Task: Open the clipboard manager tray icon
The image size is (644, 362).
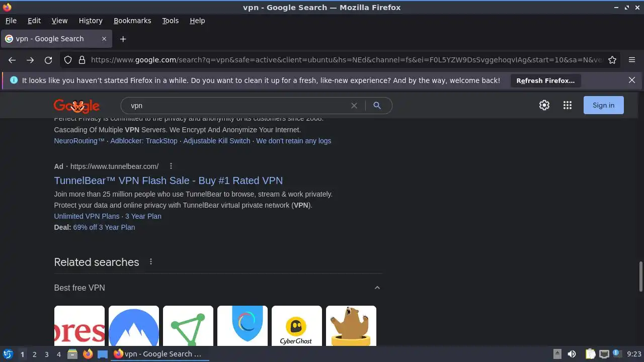Action: [x=591, y=354]
